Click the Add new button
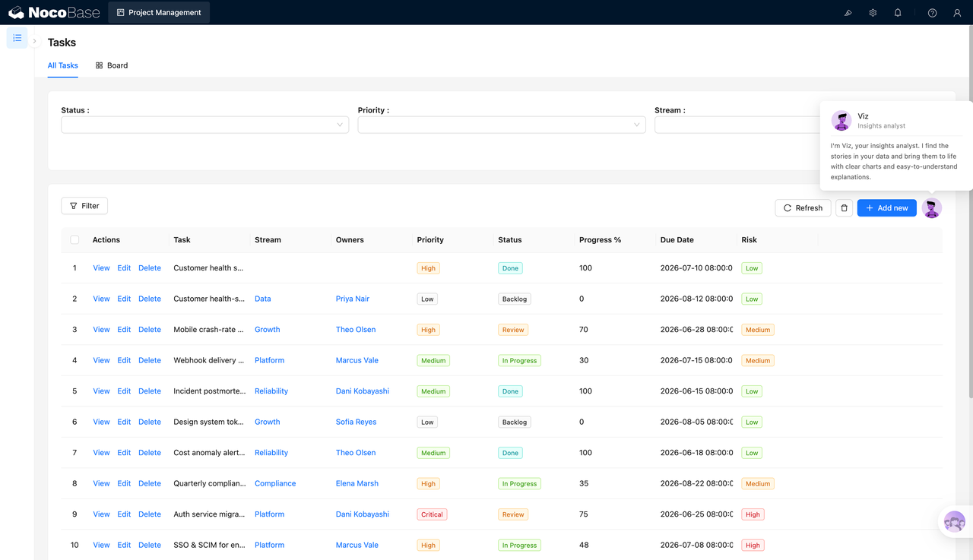This screenshot has width=973, height=560. (887, 207)
